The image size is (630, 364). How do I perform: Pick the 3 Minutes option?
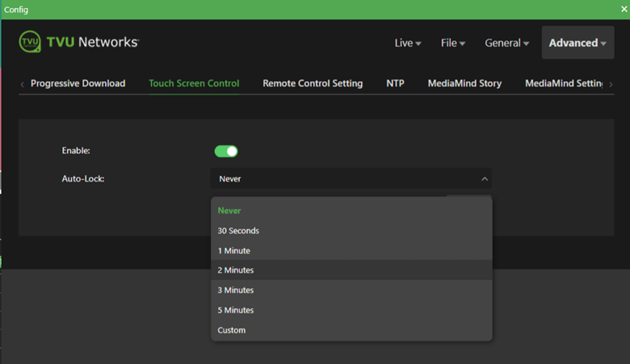[x=351, y=291]
